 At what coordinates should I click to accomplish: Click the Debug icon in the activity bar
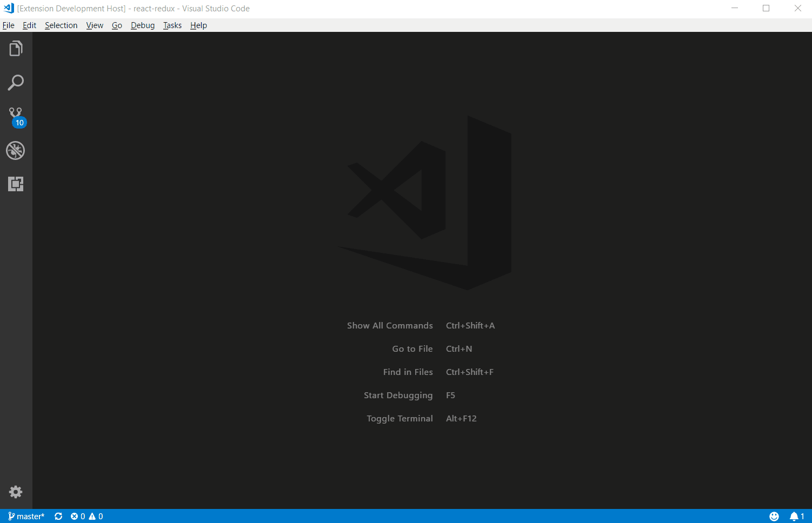(x=16, y=151)
